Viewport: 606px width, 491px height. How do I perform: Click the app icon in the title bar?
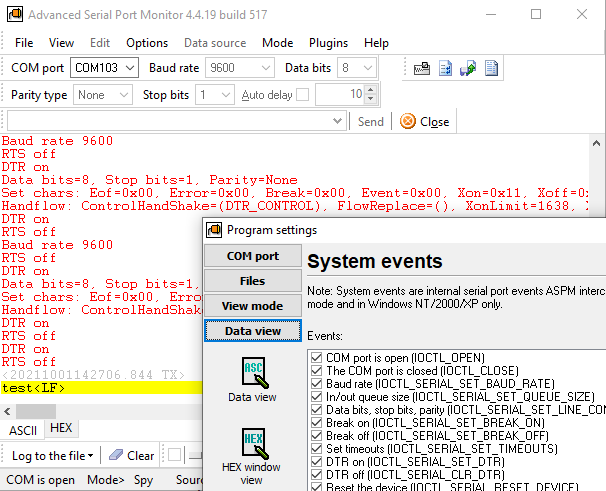pyautogui.click(x=15, y=14)
